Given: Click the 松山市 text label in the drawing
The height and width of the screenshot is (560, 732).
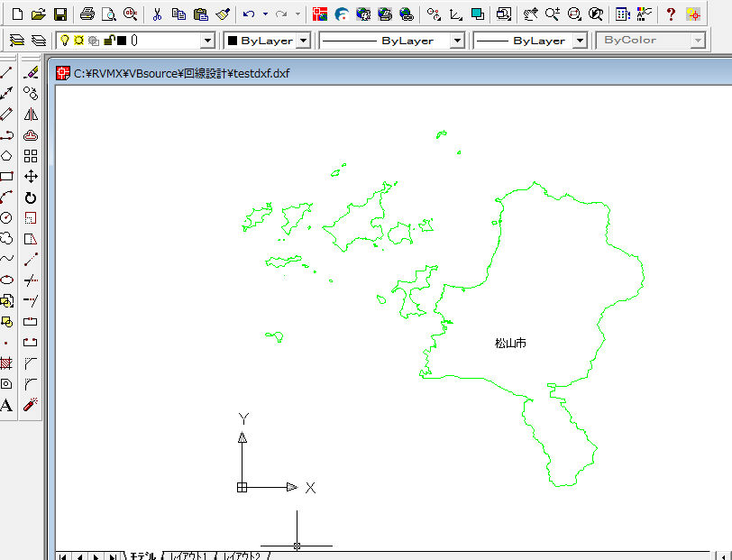Looking at the screenshot, I should [510, 343].
